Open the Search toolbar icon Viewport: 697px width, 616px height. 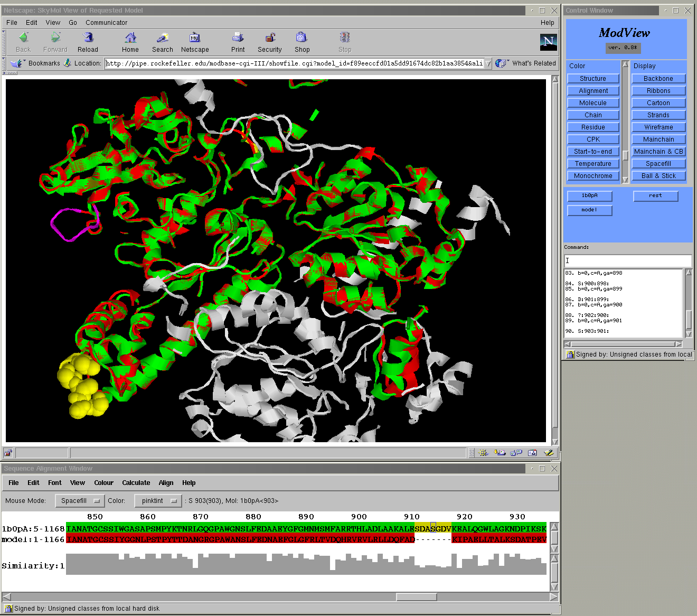[162, 38]
